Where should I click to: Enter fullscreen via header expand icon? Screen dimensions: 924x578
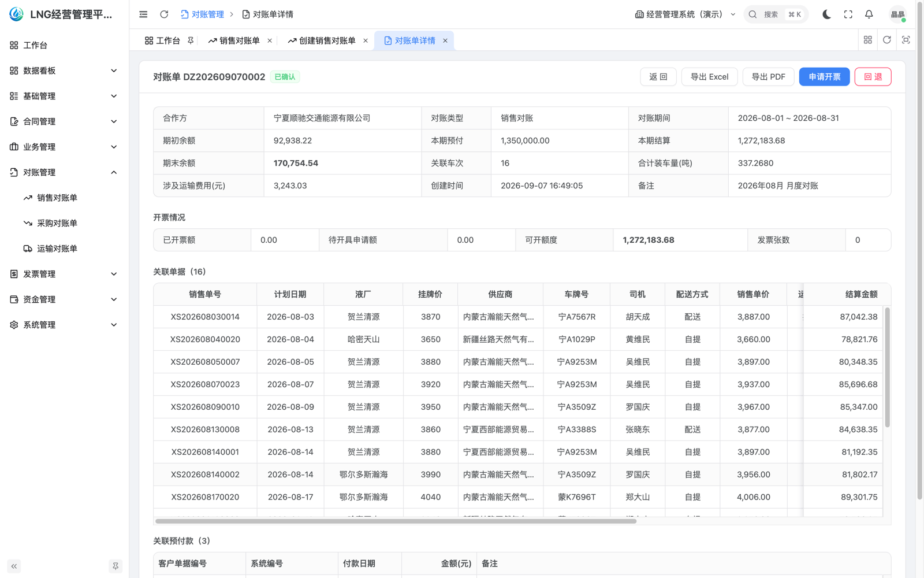848,14
